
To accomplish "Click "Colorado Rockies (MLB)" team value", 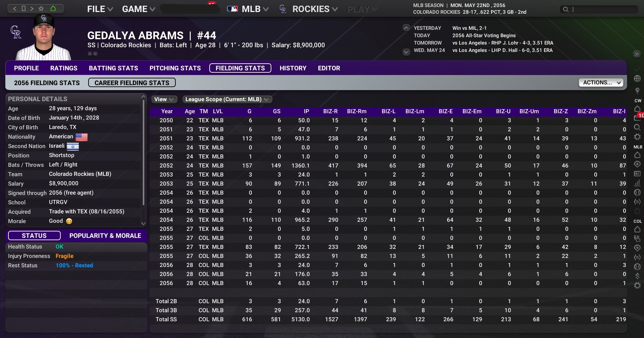I will click(80, 174).
